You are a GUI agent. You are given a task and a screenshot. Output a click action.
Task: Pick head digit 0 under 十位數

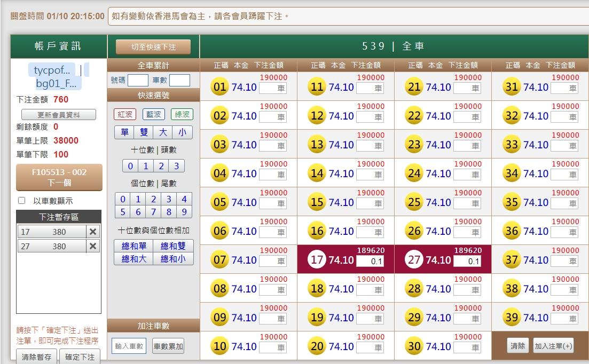tap(130, 166)
